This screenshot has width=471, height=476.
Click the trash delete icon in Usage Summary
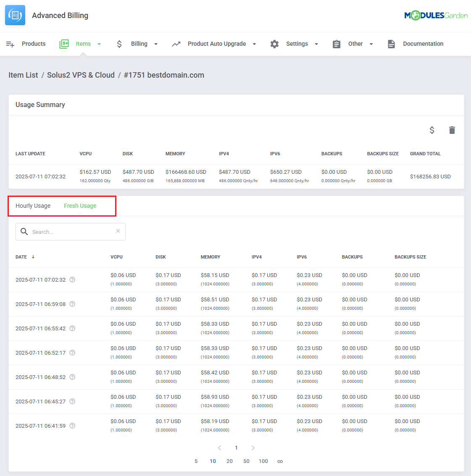coord(452,130)
